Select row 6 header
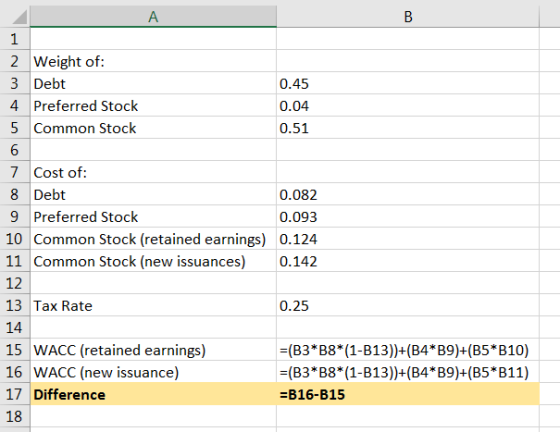This screenshot has height=432, width=560. (14, 150)
